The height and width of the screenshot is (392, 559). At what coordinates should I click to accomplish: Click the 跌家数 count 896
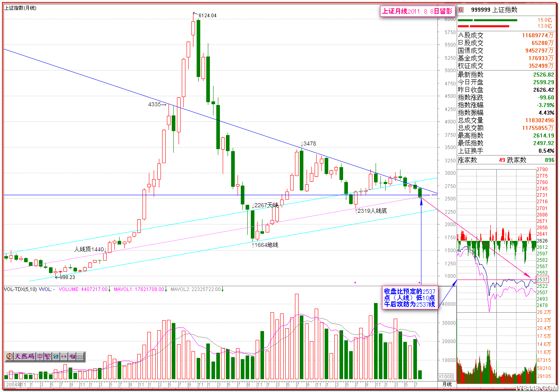click(549, 160)
